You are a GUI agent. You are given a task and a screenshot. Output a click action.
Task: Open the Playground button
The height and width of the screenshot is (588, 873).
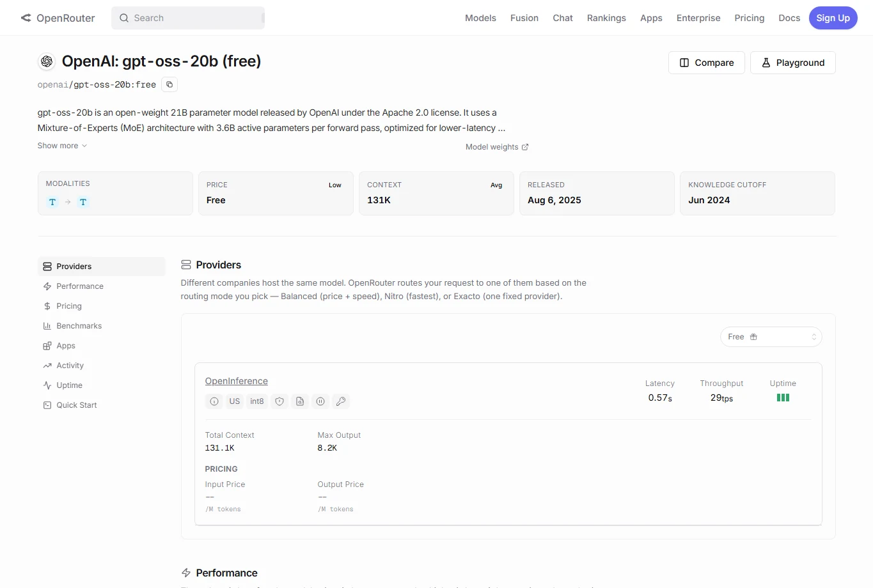[793, 63]
